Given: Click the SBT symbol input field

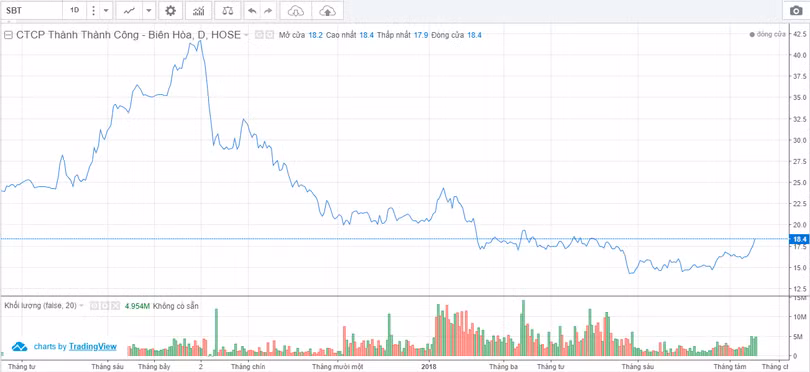Looking at the screenshot, I should 31,10.
